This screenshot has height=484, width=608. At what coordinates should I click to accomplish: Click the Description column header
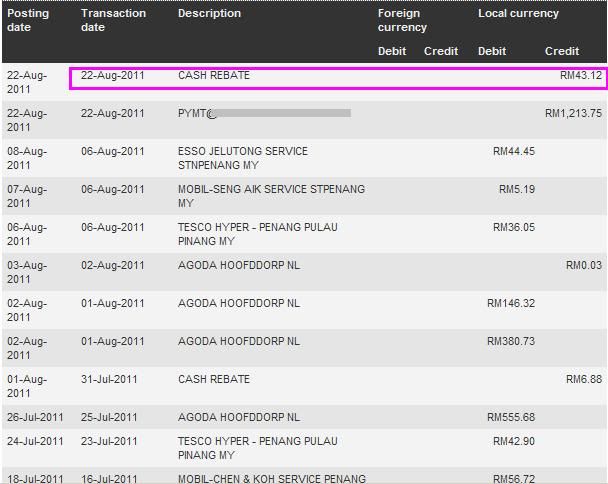209,14
